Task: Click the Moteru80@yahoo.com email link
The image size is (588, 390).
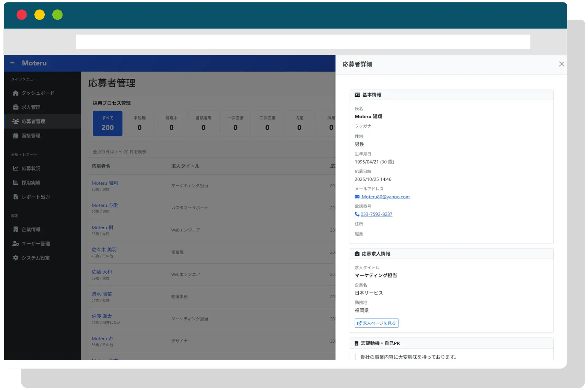Action: [x=385, y=197]
